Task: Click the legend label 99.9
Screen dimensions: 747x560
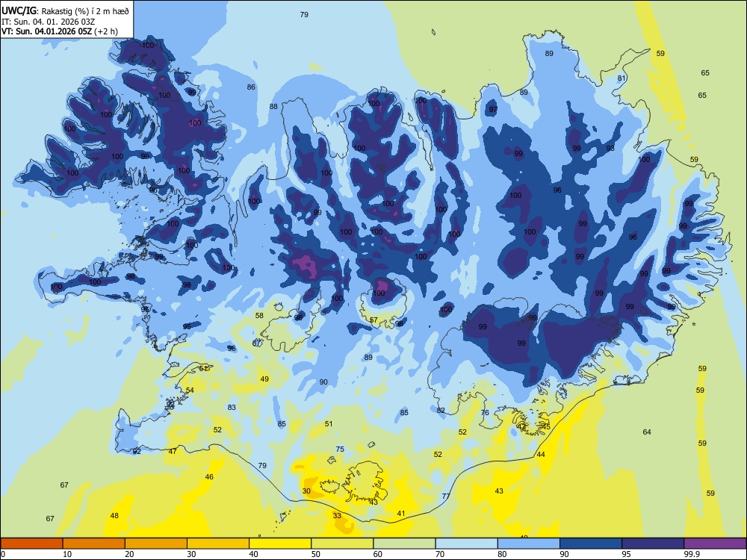Action: click(x=691, y=554)
